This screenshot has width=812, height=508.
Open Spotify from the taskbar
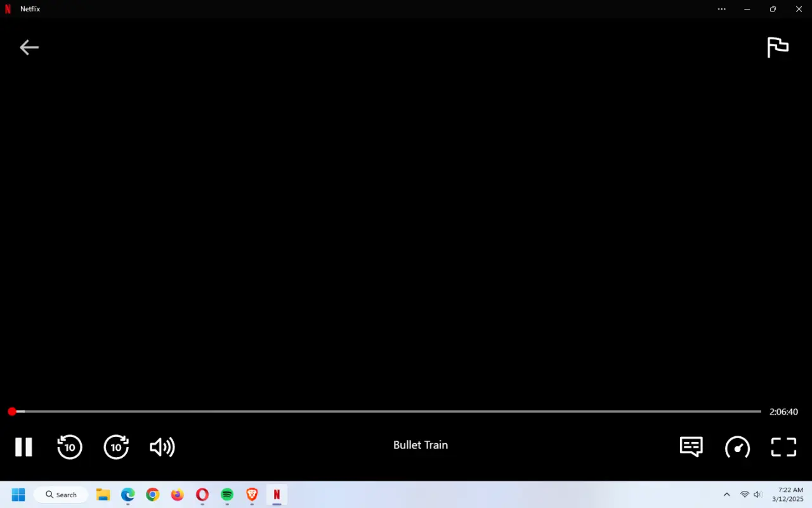coord(227,495)
